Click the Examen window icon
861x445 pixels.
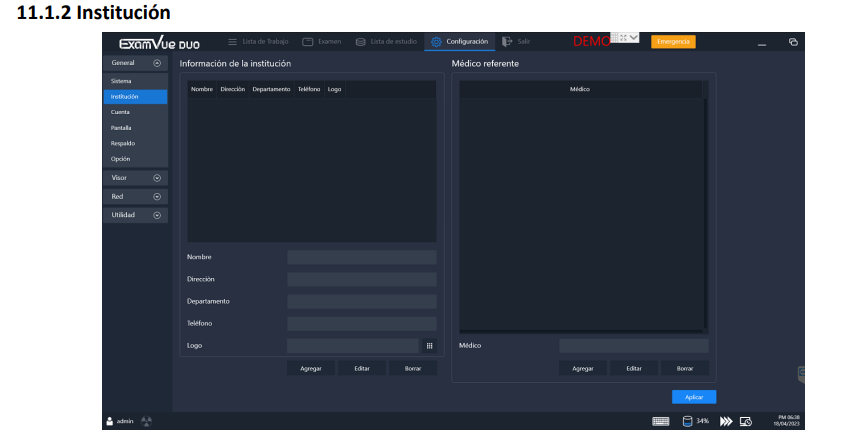308,42
